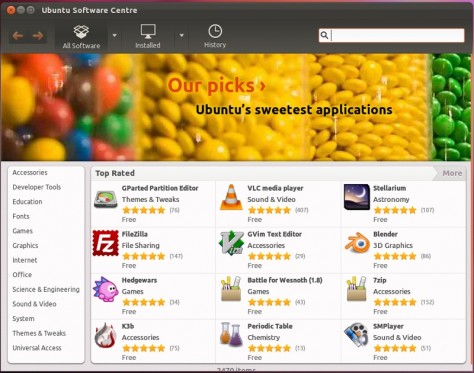
Task: Show Installed software
Action: point(148,36)
